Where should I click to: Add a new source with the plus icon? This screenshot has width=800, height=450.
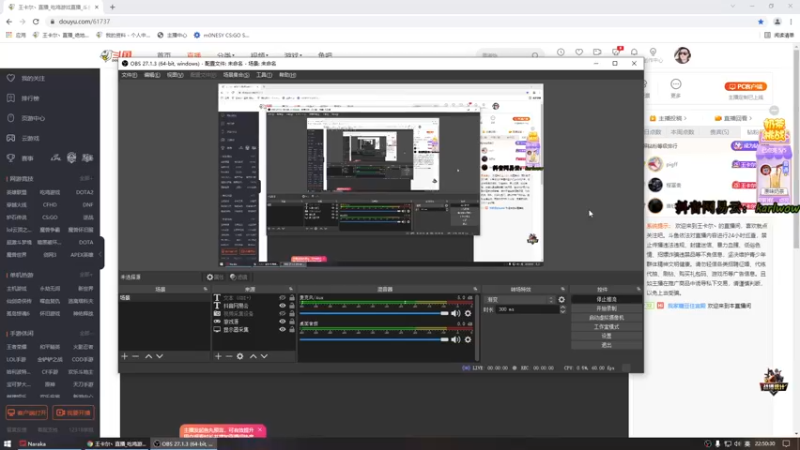pos(218,356)
